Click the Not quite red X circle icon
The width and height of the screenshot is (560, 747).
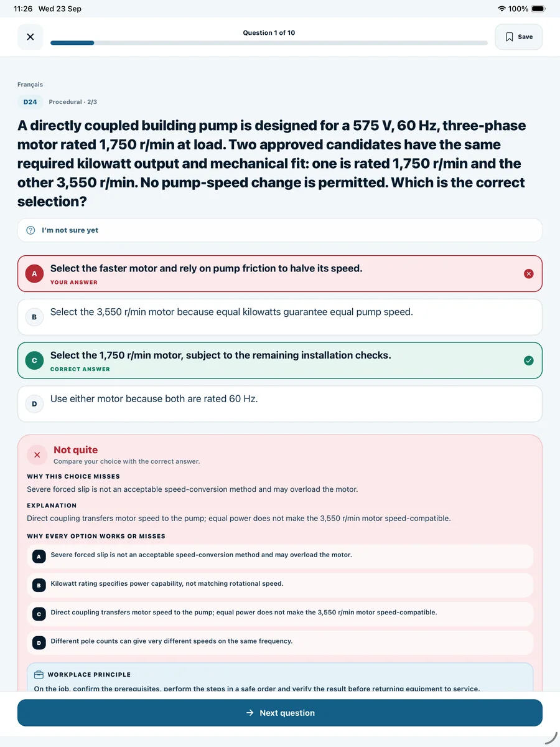(x=37, y=455)
